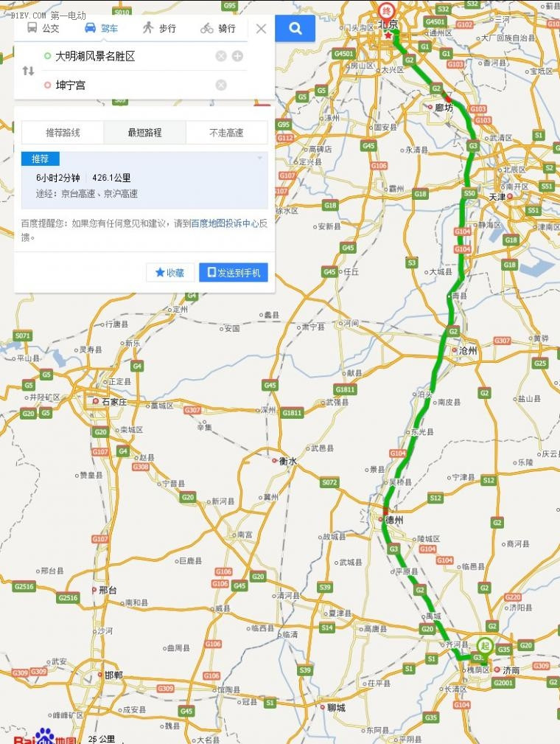The width and height of the screenshot is (560, 744).
Task: Switch to 骑行 cycling mode
Action: [218, 28]
